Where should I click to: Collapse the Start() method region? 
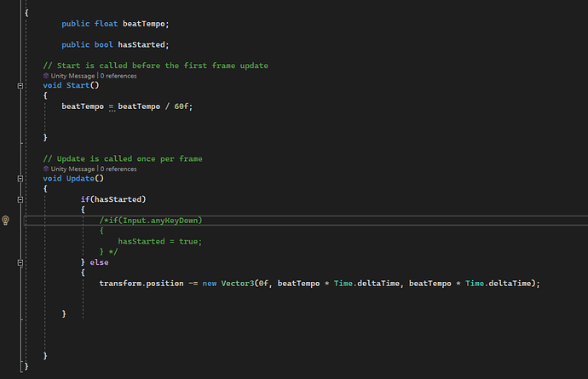[x=20, y=85]
